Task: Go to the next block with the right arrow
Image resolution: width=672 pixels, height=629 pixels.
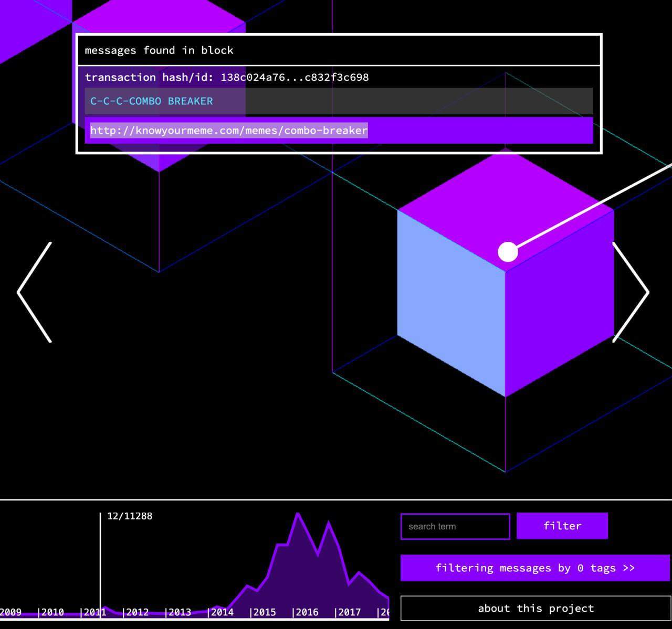Action: tap(631, 292)
